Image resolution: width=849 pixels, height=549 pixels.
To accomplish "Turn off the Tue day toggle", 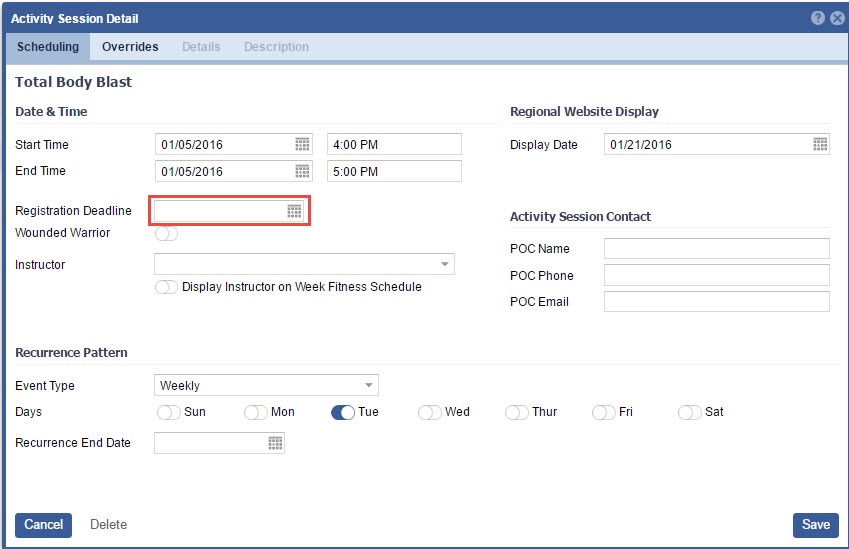I will (x=342, y=412).
